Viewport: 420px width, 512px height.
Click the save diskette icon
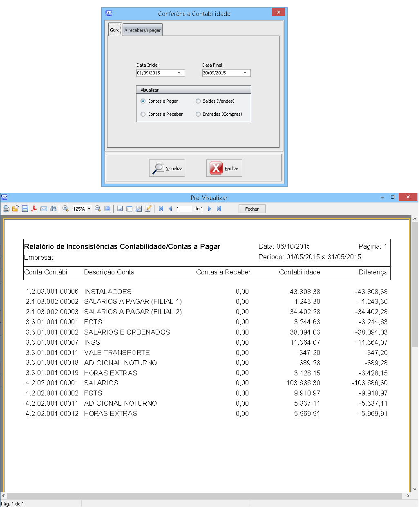tap(25, 209)
